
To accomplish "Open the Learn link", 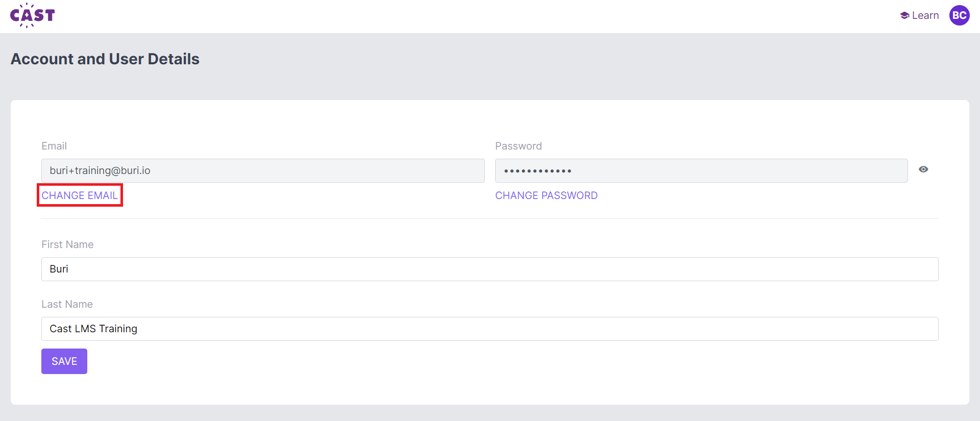I will tap(925, 15).
